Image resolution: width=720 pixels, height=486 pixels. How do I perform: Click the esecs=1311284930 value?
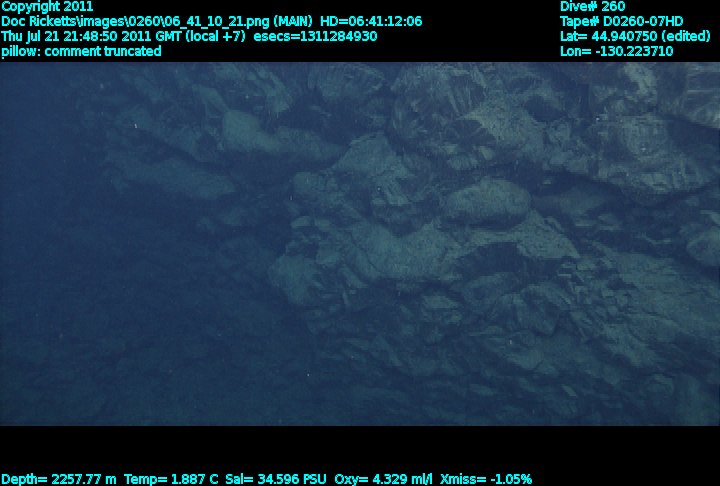tap(315, 37)
